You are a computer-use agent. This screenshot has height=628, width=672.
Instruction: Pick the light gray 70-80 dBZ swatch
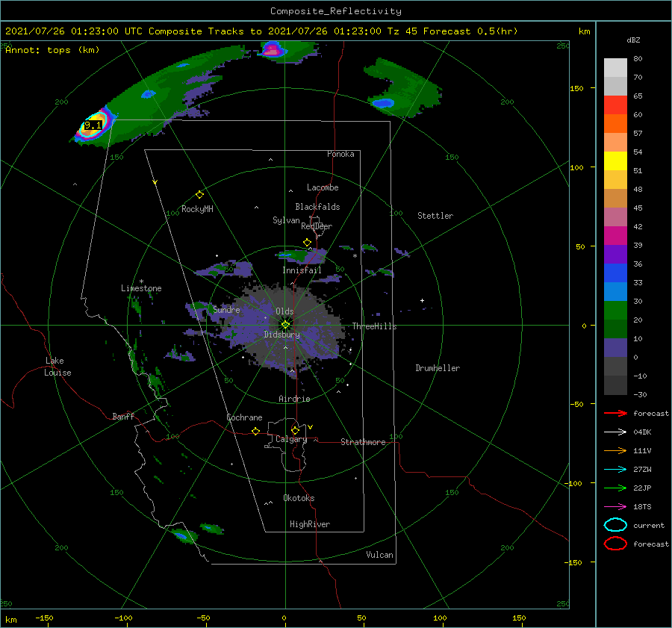[615, 68]
